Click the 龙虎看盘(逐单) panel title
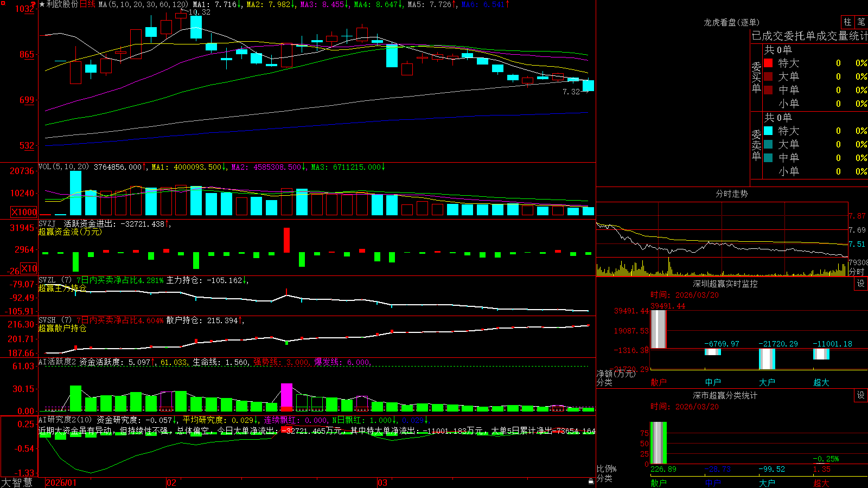 pyautogui.click(x=731, y=22)
